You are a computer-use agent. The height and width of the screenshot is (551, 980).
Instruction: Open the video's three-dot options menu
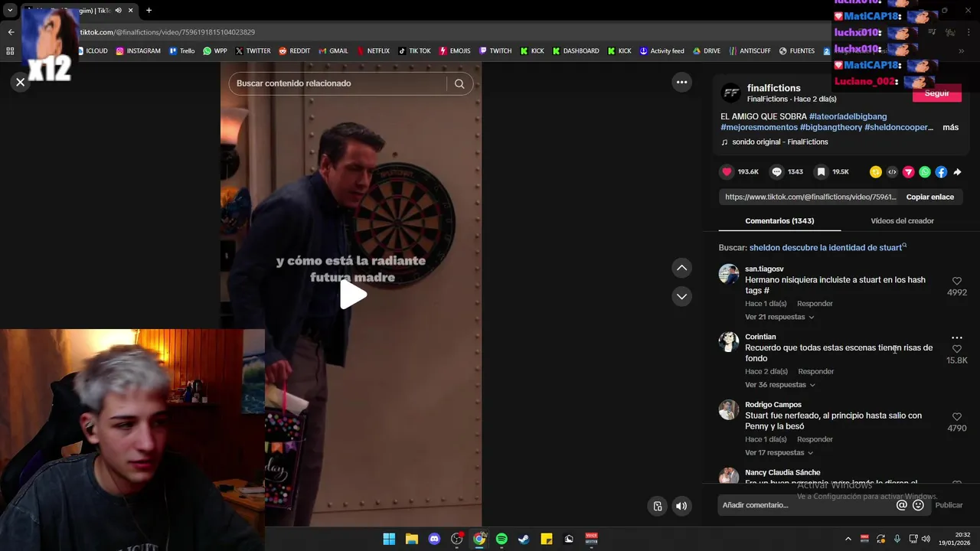681,82
